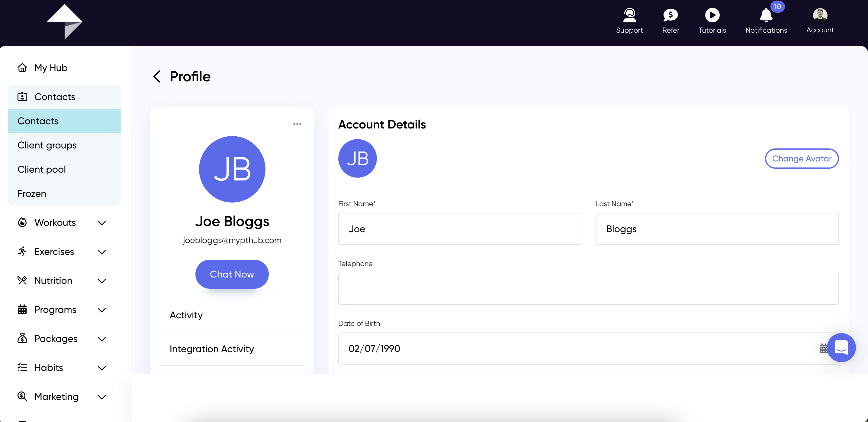
Task: Focus the Last Name input field
Action: 717,229
